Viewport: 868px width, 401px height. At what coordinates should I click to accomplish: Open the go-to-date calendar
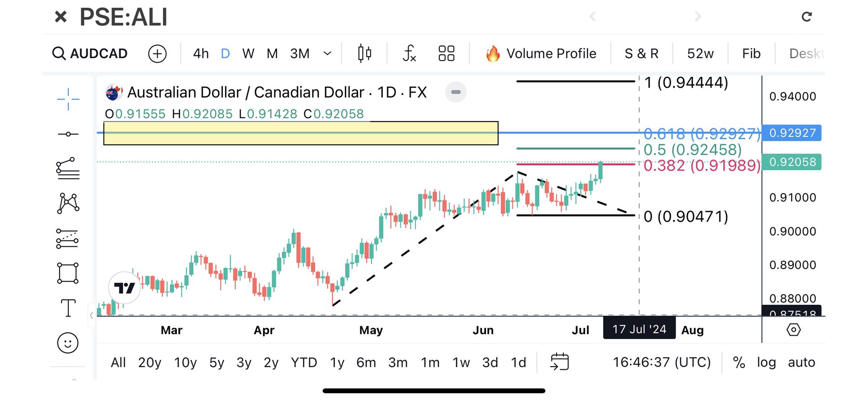(561, 362)
